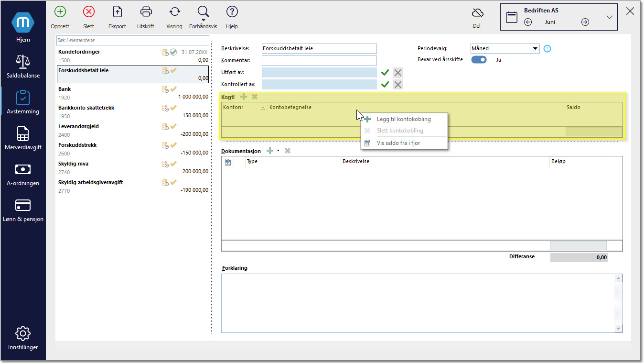
Task: Click the Forklaring scrollbar down arrow
Action: tap(619, 329)
